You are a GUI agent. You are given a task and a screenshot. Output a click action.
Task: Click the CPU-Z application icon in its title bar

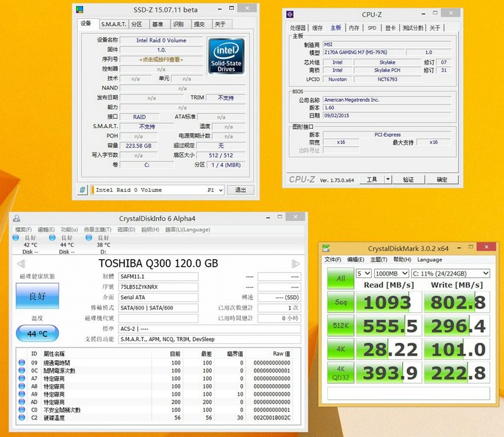290,13
